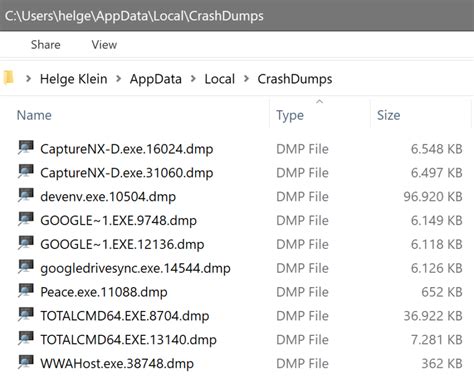Click the 652 KB size value
Viewport: 474px width, 384px height.
[x=442, y=292]
